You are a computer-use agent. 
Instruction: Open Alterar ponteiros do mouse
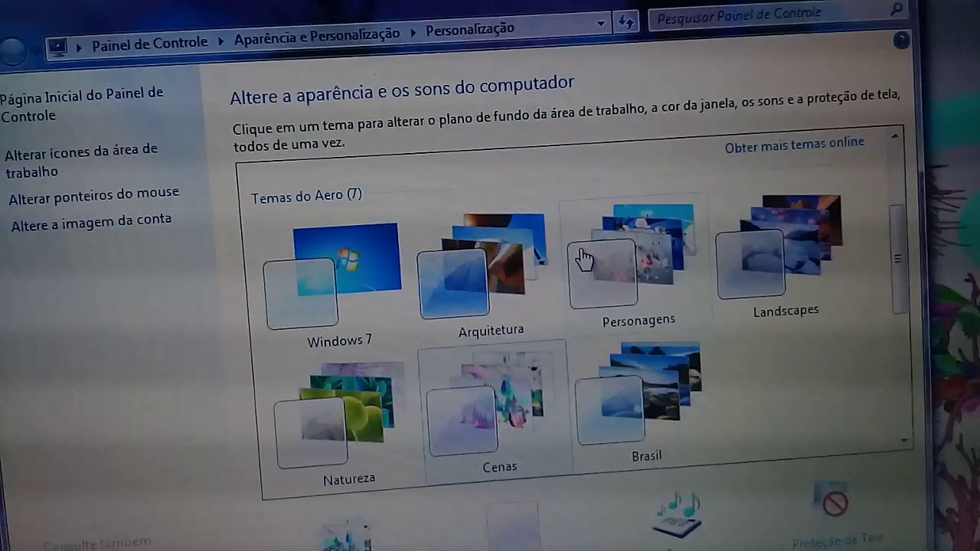[x=93, y=196]
